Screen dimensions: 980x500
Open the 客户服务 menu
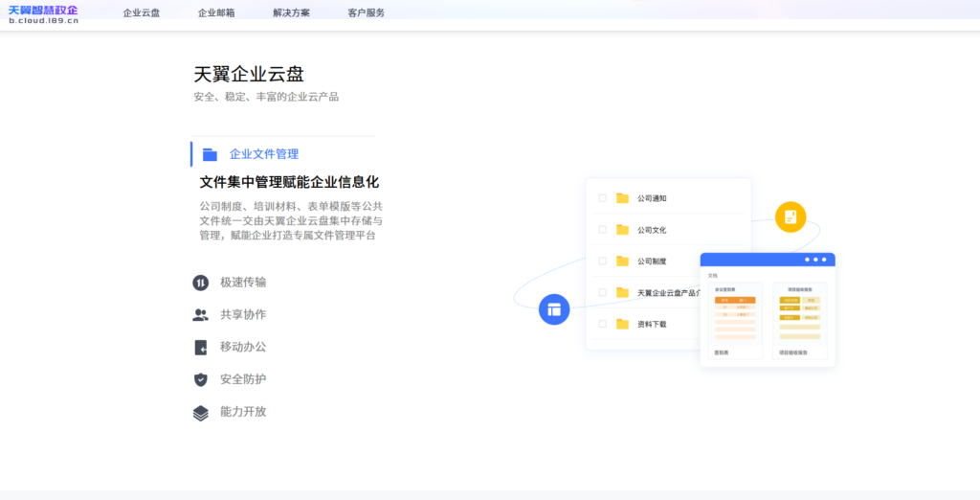tap(367, 12)
